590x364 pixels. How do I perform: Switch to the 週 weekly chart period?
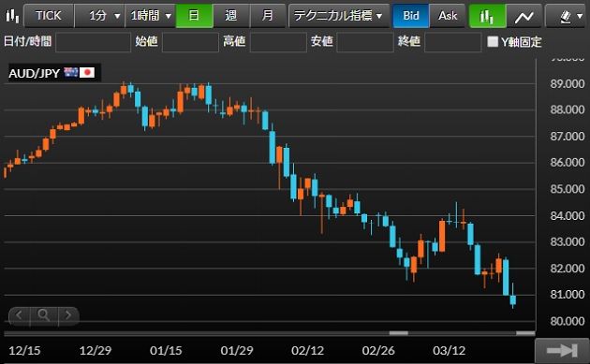pos(231,16)
